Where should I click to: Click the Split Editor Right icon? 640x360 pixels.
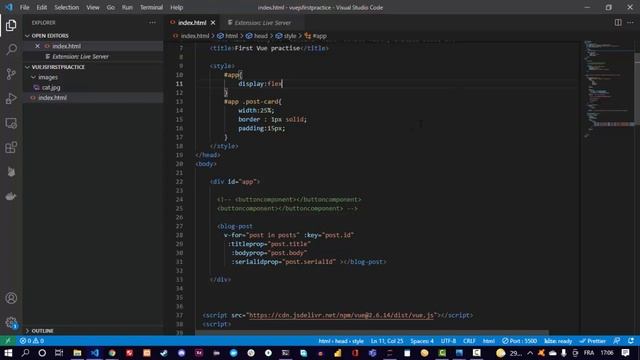(x=618, y=22)
